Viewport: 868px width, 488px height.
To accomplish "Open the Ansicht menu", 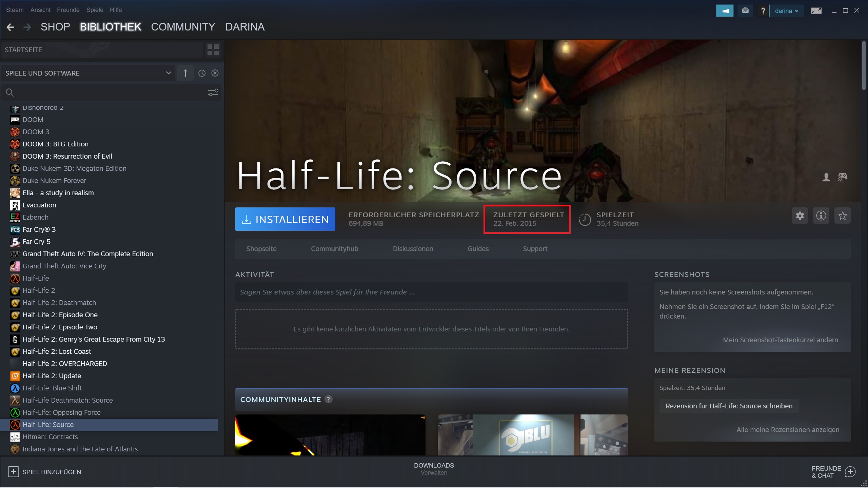I will (40, 10).
